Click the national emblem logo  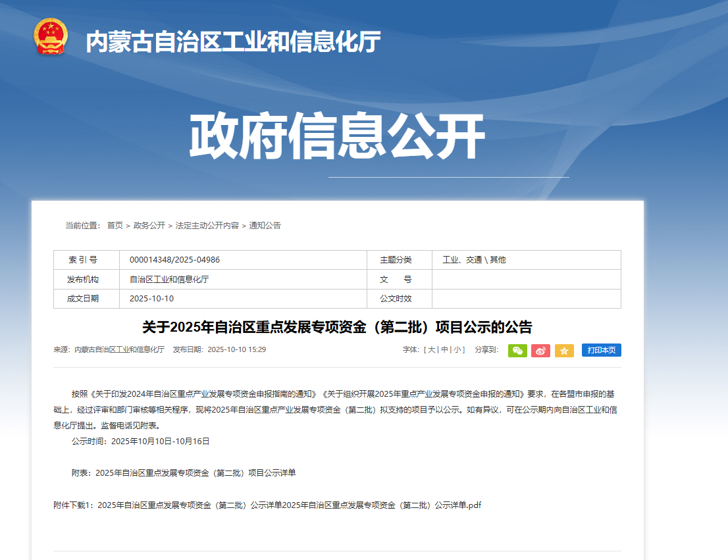tap(51, 37)
